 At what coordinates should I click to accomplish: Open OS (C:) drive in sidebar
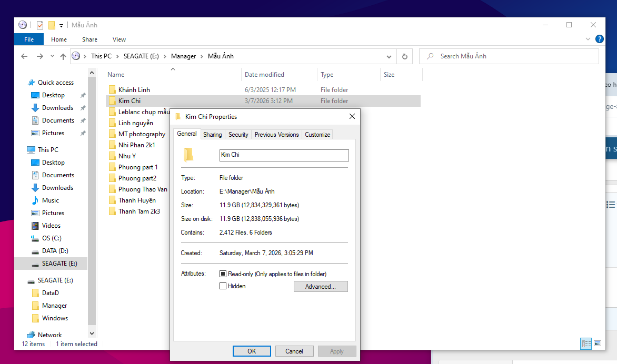pyautogui.click(x=52, y=238)
